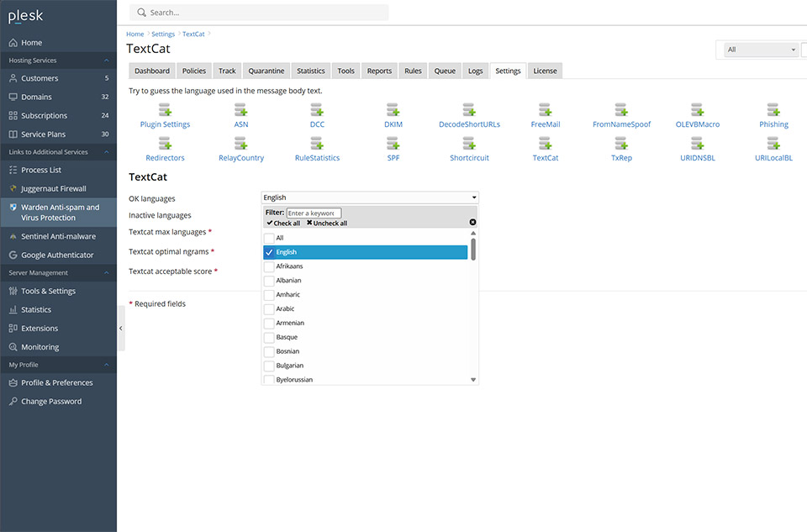Open the Phishing plugin icon
The height and width of the screenshot is (532, 807).
coord(773,109)
